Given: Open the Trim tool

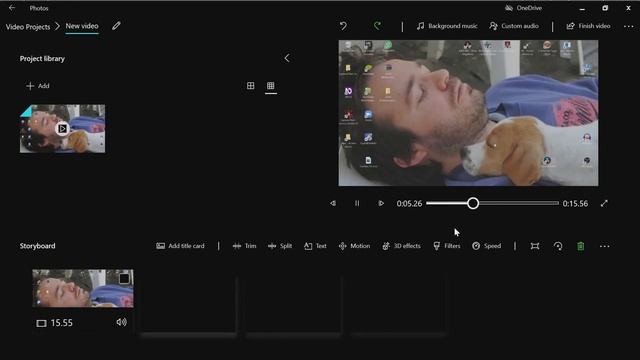Looking at the screenshot, I should 244,246.
